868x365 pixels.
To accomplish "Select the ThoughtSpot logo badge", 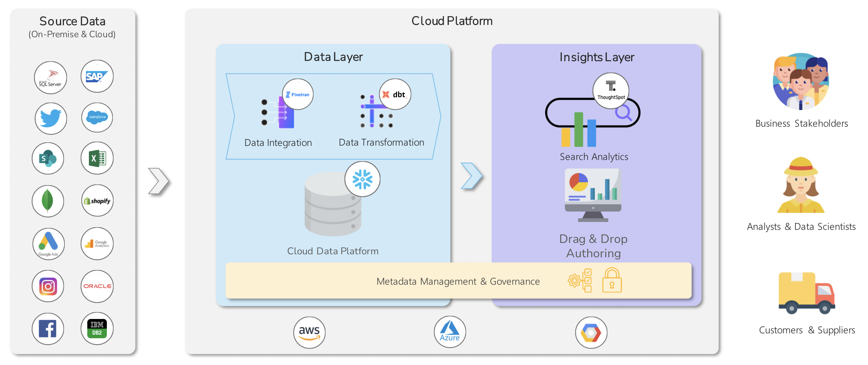I will pos(611,91).
